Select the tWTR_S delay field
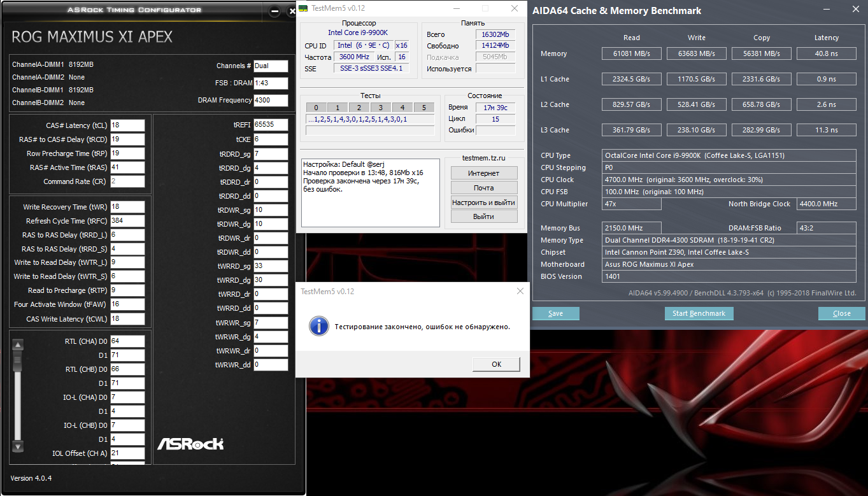 pyautogui.click(x=127, y=276)
